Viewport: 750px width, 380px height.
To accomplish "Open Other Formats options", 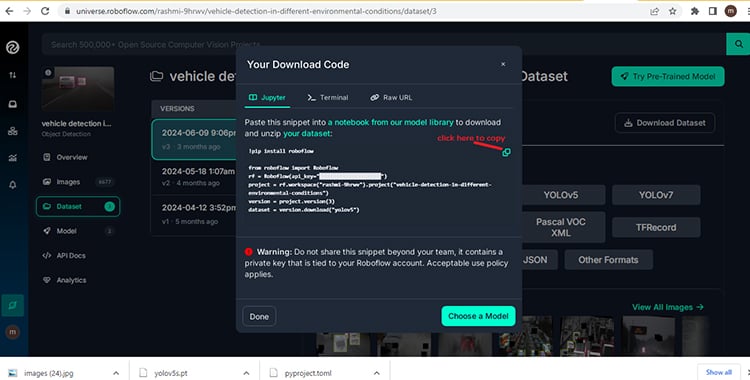I will coord(608,260).
